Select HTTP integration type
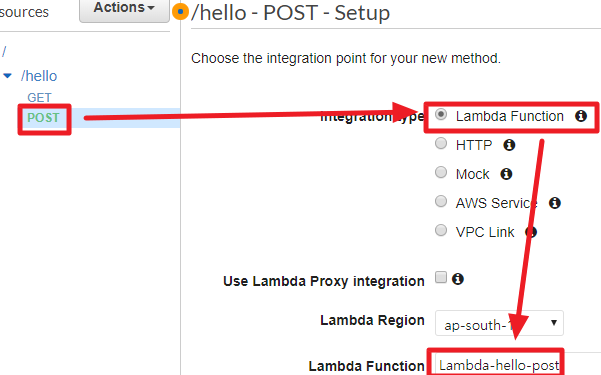 [441, 143]
